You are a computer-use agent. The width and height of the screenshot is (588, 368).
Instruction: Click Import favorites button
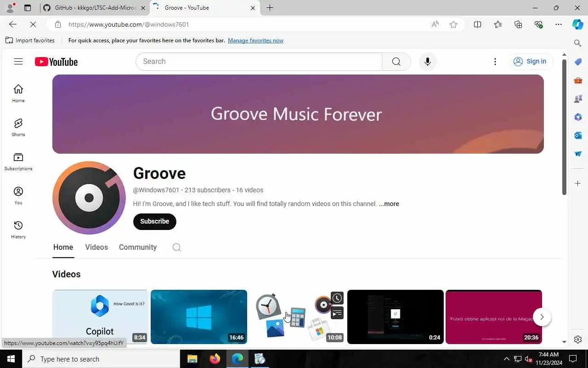[30, 40]
